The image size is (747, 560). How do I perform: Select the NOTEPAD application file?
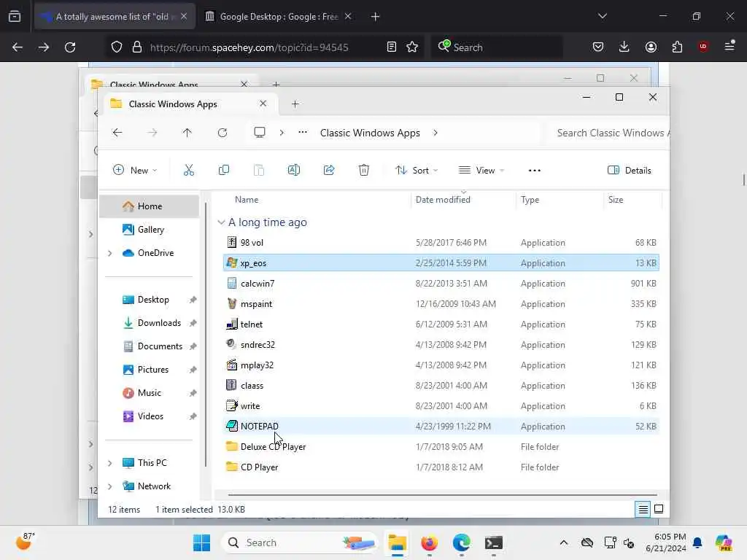[441, 426]
